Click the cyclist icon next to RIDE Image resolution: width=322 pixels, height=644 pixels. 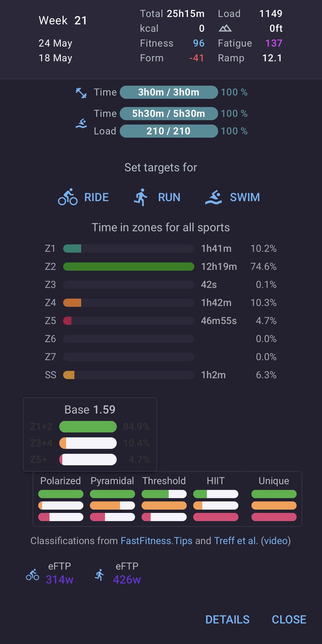point(68,197)
